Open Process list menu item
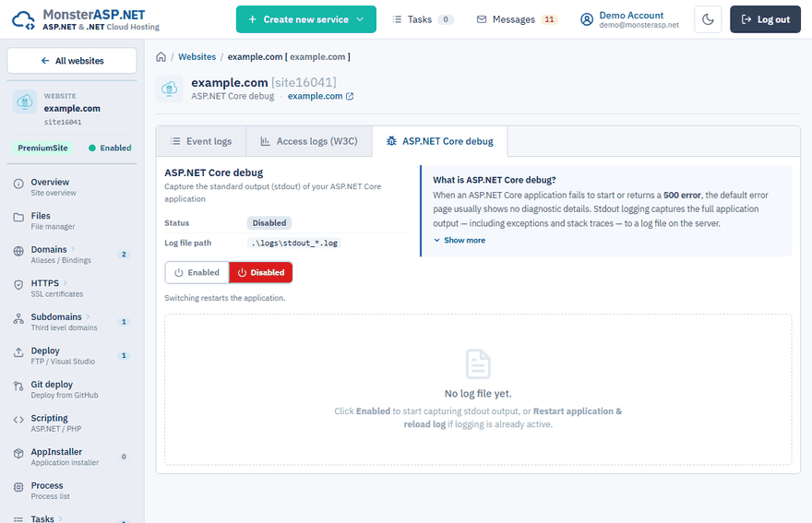 (x=72, y=490)
